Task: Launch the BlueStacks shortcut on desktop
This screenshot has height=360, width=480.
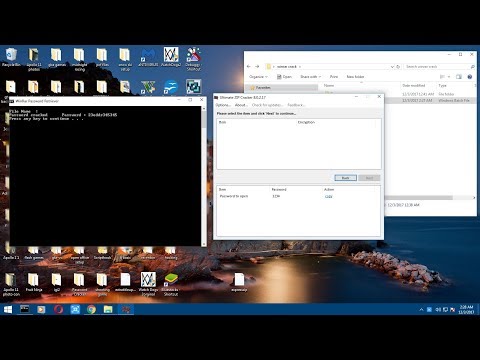Action: (171, 284)
